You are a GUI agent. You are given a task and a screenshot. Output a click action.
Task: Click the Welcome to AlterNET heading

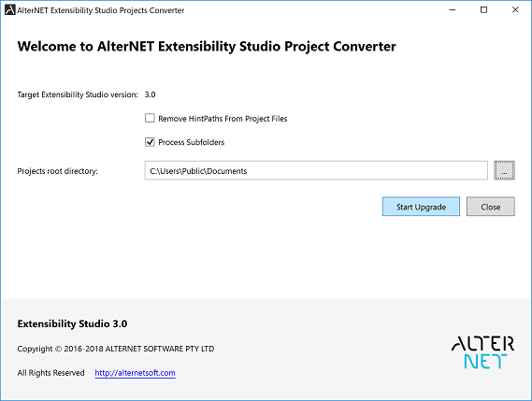[207, 47]
